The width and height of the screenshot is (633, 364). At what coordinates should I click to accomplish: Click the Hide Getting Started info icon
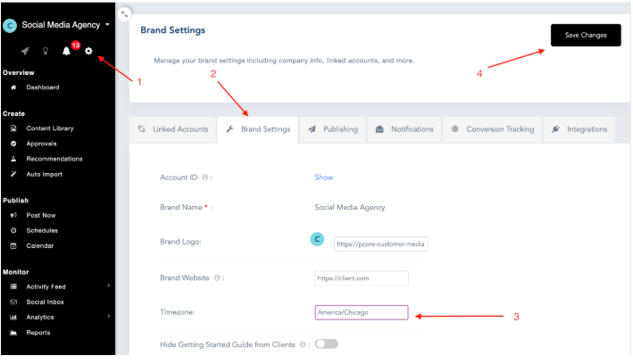click(x=304, y=344)
